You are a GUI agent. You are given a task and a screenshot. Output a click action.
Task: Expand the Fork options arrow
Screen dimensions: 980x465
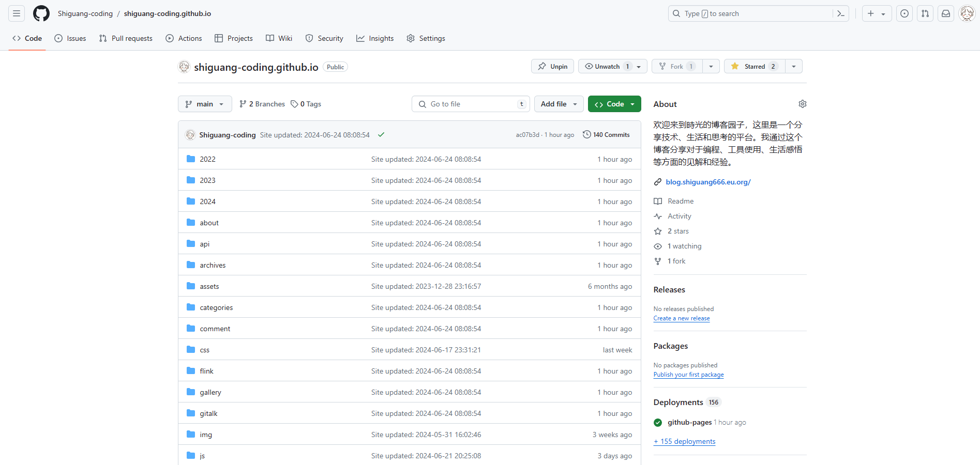coord(711,66)
